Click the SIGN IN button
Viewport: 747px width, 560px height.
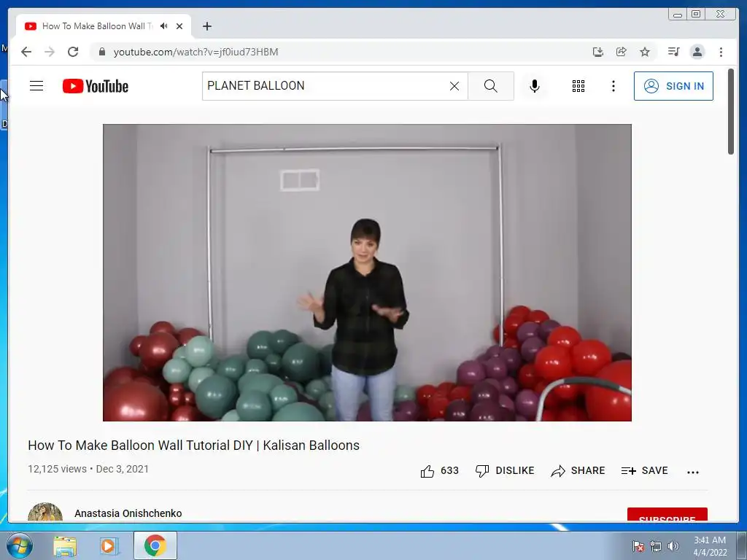pyautogui.click(x=673, y=86)
